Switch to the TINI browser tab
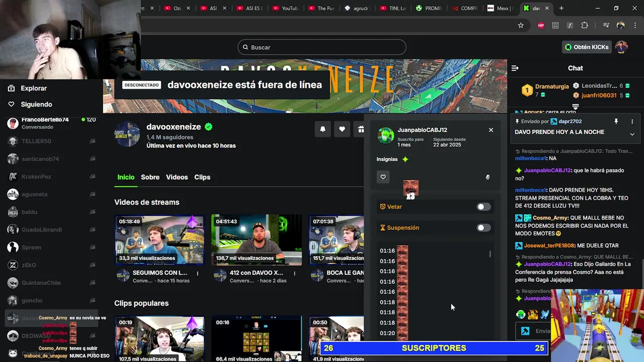Image resolution: width=644 pixels, height=362 pixels. click(393, 8)
